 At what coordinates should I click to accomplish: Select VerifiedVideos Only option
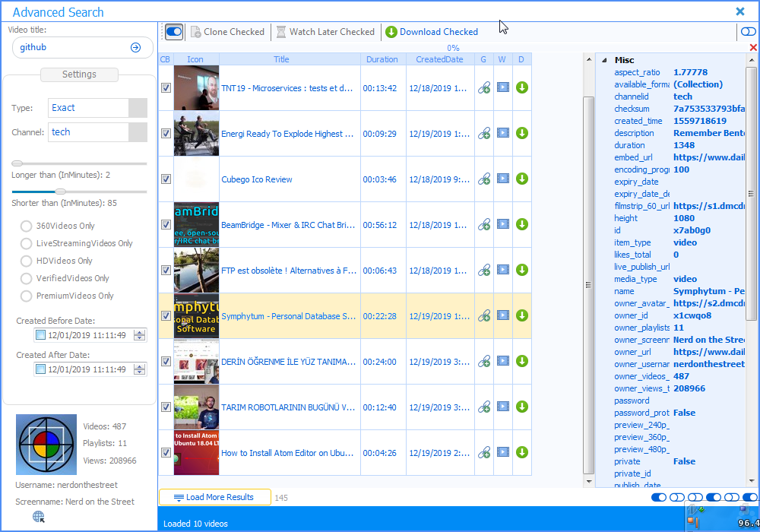(x=26, y=278)
